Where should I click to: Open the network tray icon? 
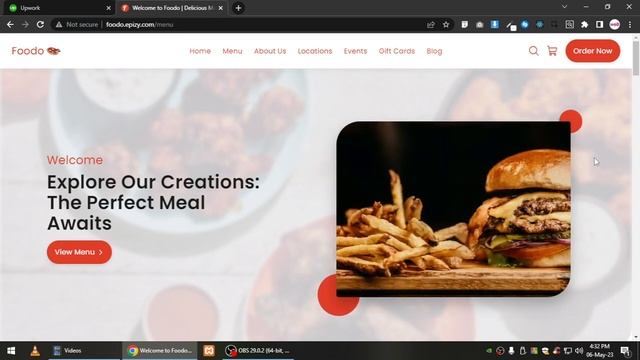click(x=568, y=351)
